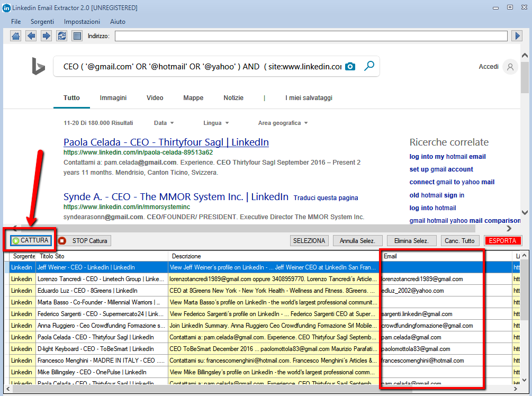The image size is (532, 396).
Task: Expand the Lingua filter dropdown
Action: (x=216, y=123)
